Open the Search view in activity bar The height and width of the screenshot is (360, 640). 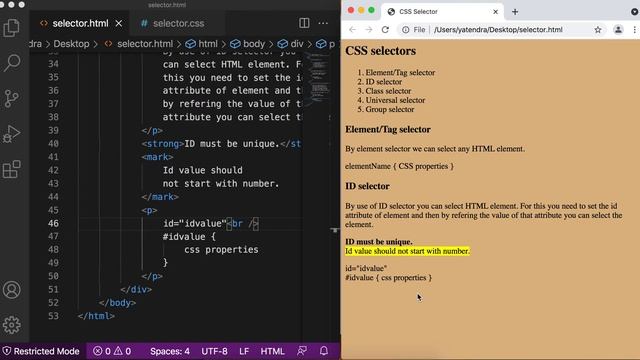tap(11, 63)
